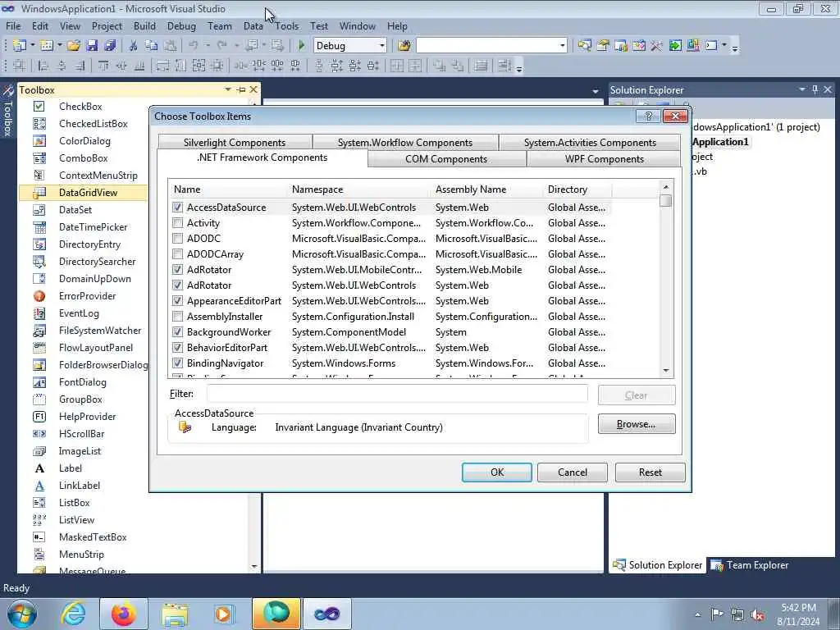
Task: Check the ADODCArray checkbox
Action: tap(177, 254)
